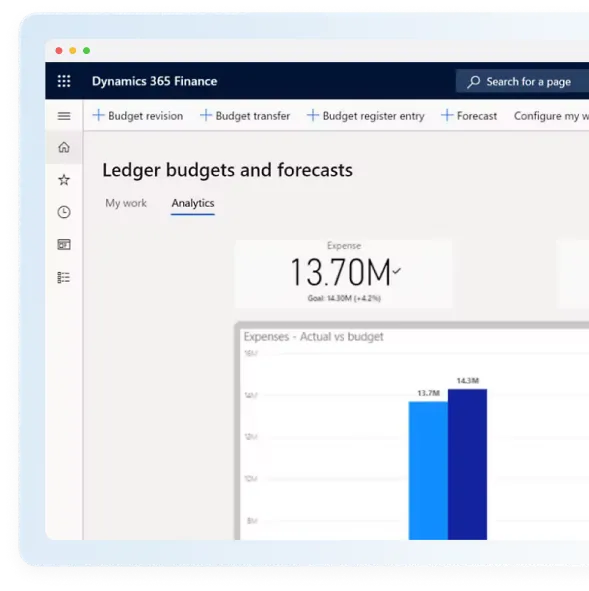Create a new Budget transfer
This screenshot has width=589, height=591.
[245, 116]
